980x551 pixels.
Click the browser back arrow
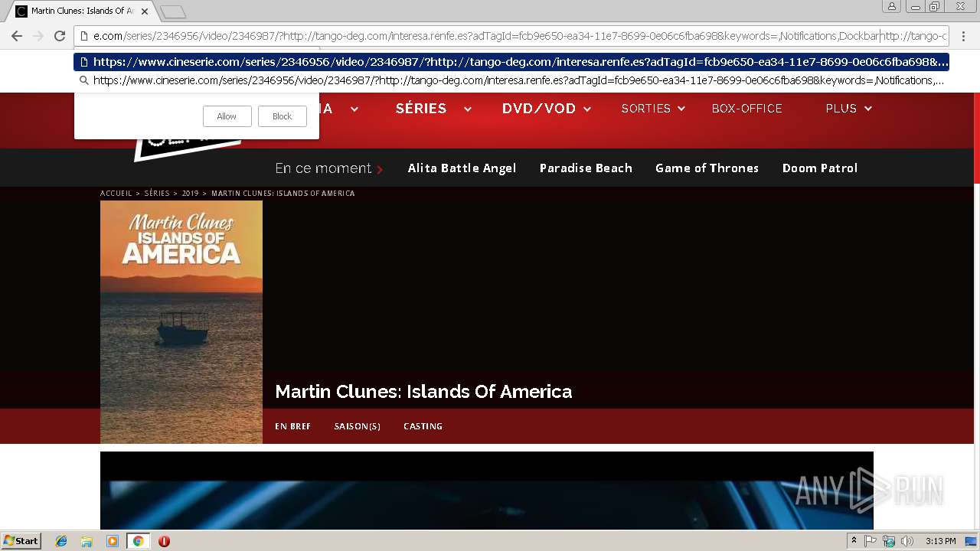click(x=17, y=36)
